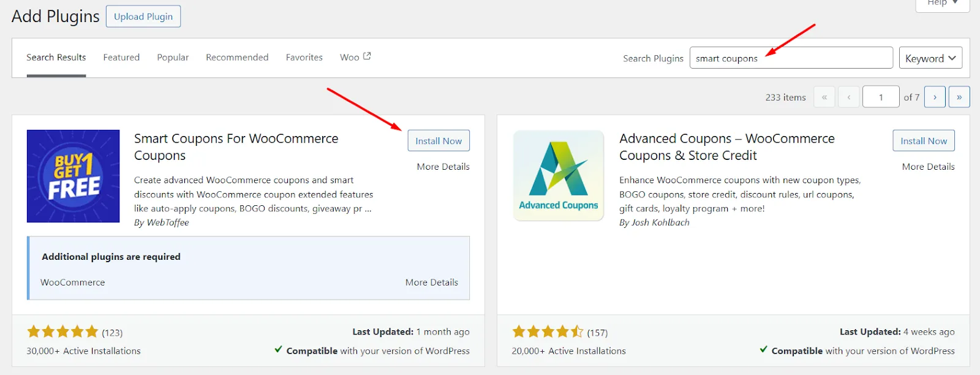Jump to last results page arrow
The image size is (980, 375).
click(959, 97)
